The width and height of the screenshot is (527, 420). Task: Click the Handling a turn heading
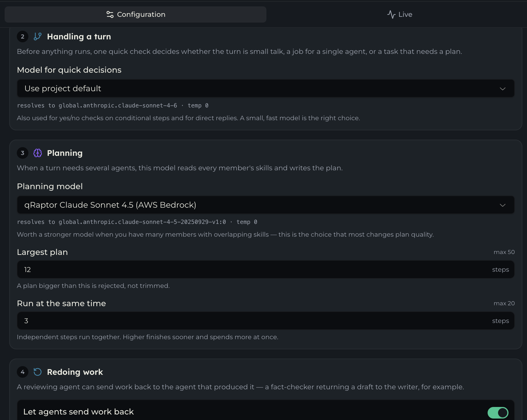coord(79,36)
